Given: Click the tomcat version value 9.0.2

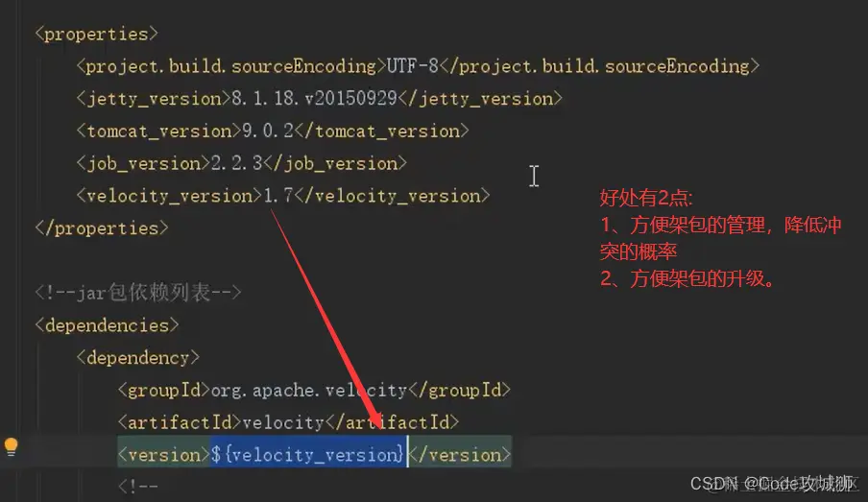Looking at the screenshot, I should coord(268,131).
